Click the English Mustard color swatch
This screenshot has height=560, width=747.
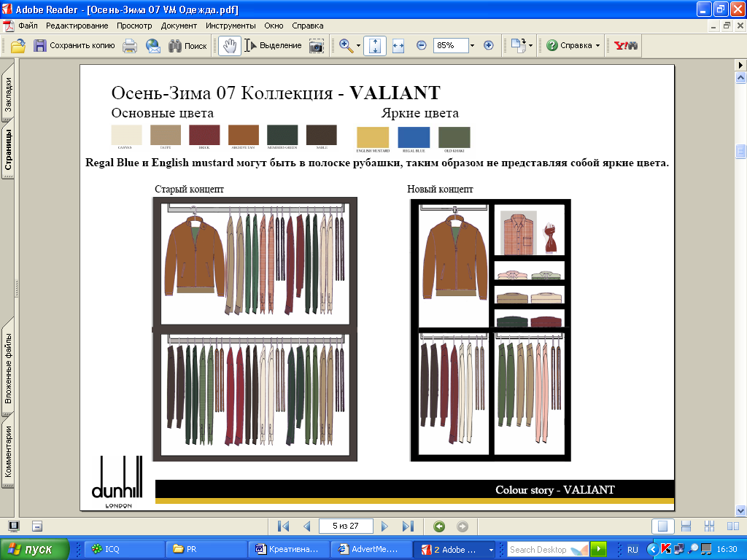click(x=373, y=138)
